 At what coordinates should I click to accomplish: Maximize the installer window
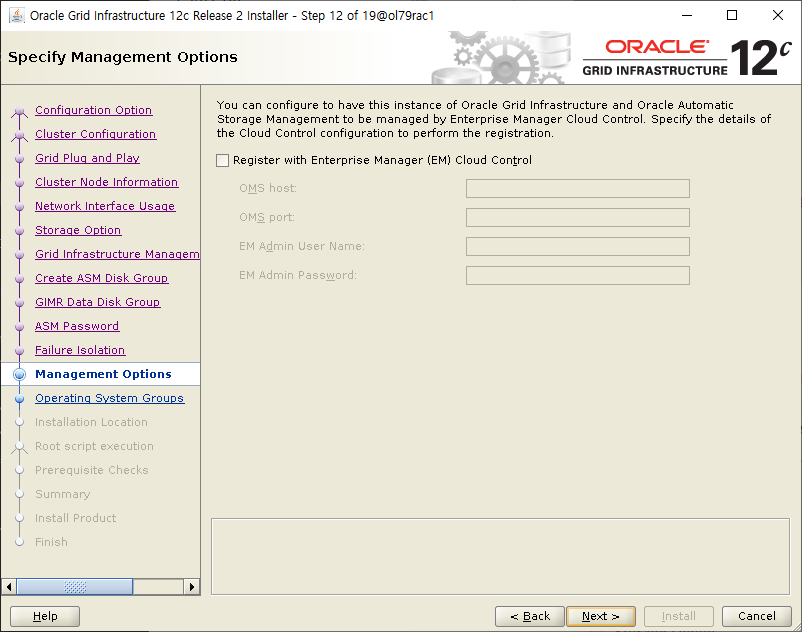pos(732,15)
